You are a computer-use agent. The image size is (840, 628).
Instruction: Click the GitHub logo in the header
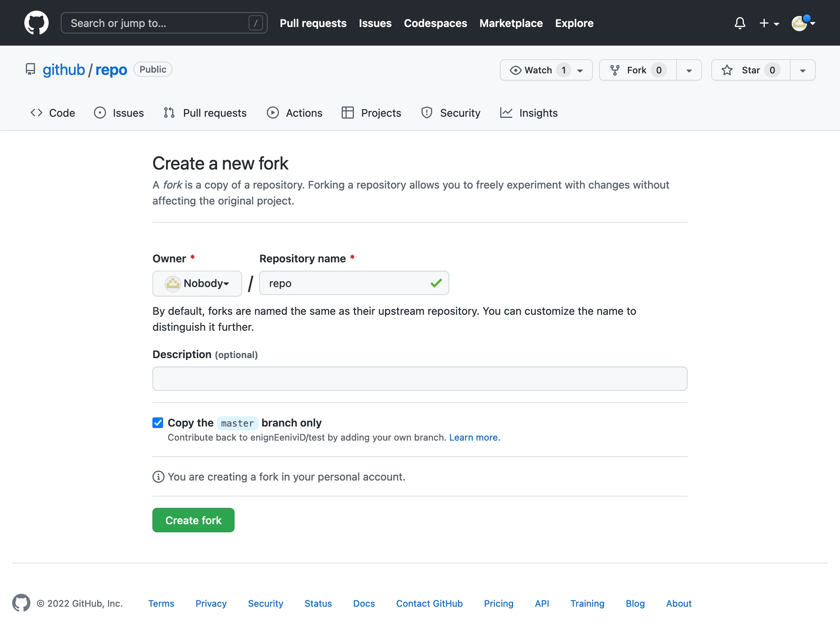[36, 23]
